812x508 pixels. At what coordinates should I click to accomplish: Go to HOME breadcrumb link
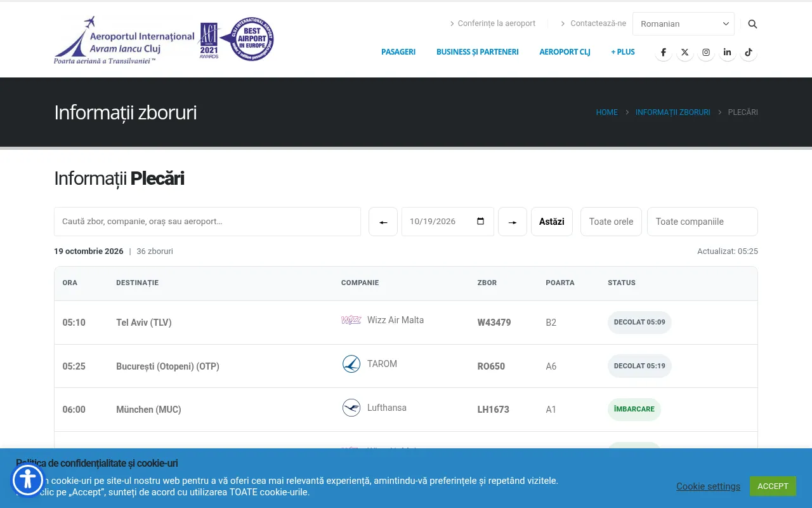606,112
